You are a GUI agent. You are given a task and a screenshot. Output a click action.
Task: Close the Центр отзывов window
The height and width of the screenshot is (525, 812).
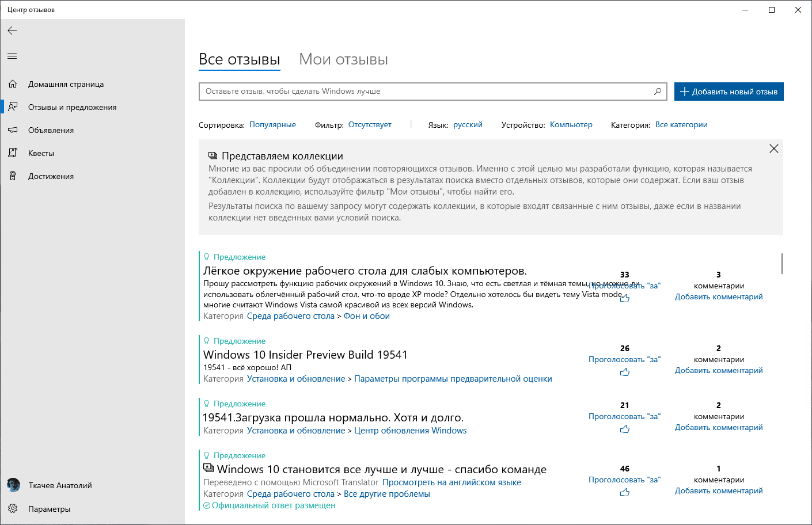[x=798, y=10]
